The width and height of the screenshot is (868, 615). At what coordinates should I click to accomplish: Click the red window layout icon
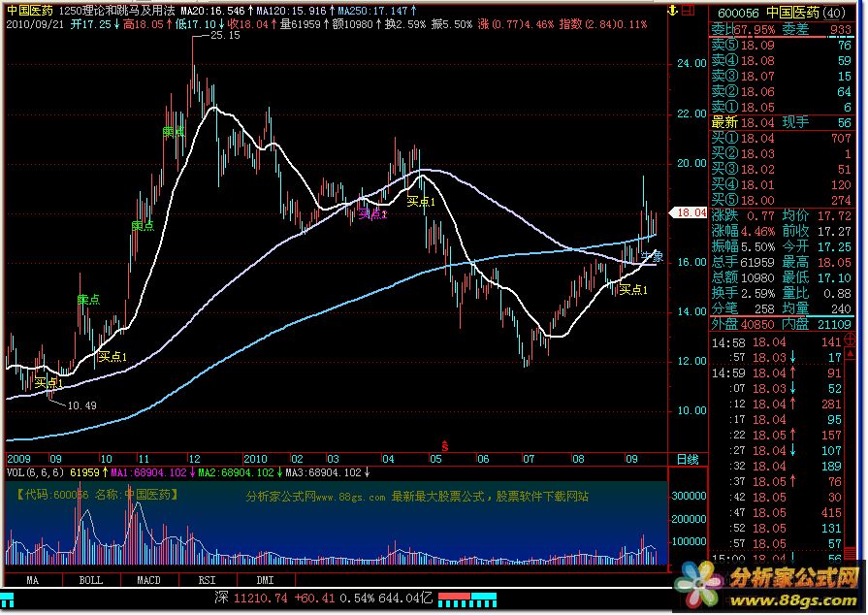[688, 10]
